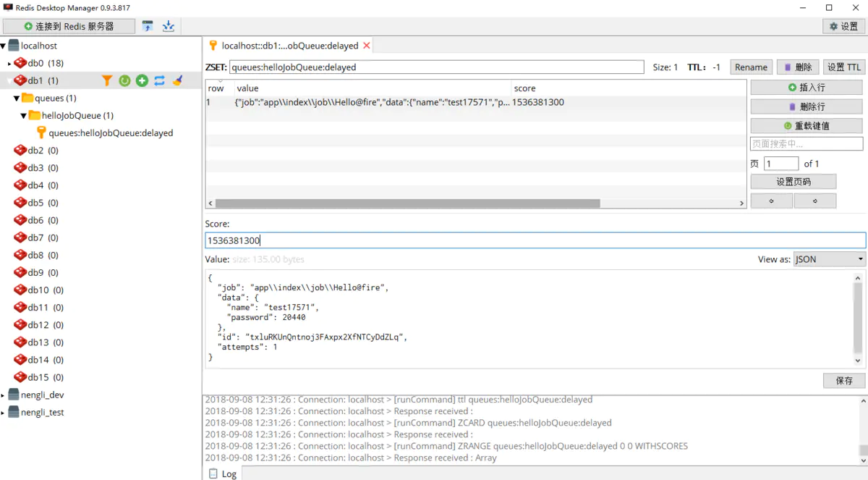This screenshot has height=480, width=868.
Task: Click the localhost server icon
Action: click(14, 46)
